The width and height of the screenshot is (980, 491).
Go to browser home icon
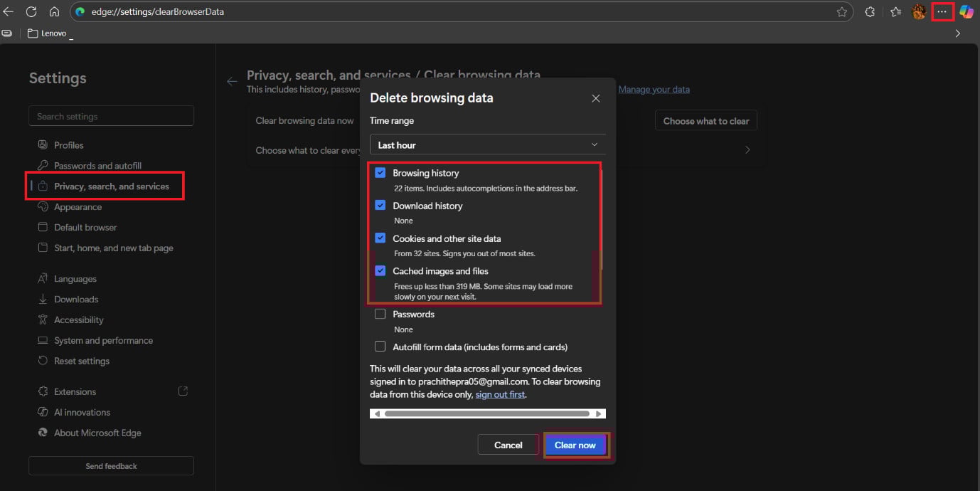pos(54,11)
